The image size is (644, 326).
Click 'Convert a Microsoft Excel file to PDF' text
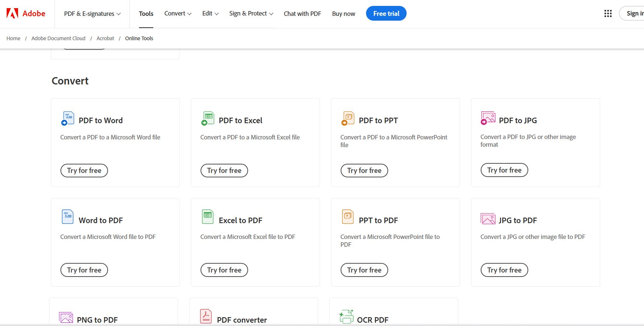click(248, 237)
